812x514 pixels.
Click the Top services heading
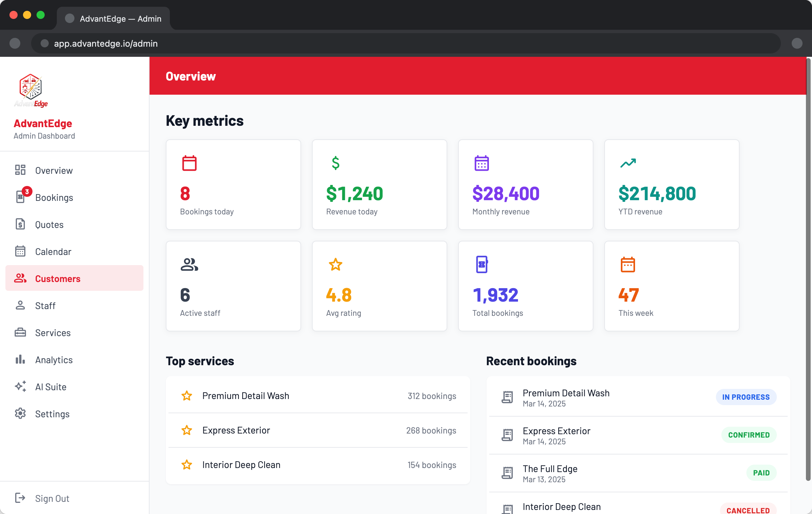pyautogui.click(x=200, y=361)
